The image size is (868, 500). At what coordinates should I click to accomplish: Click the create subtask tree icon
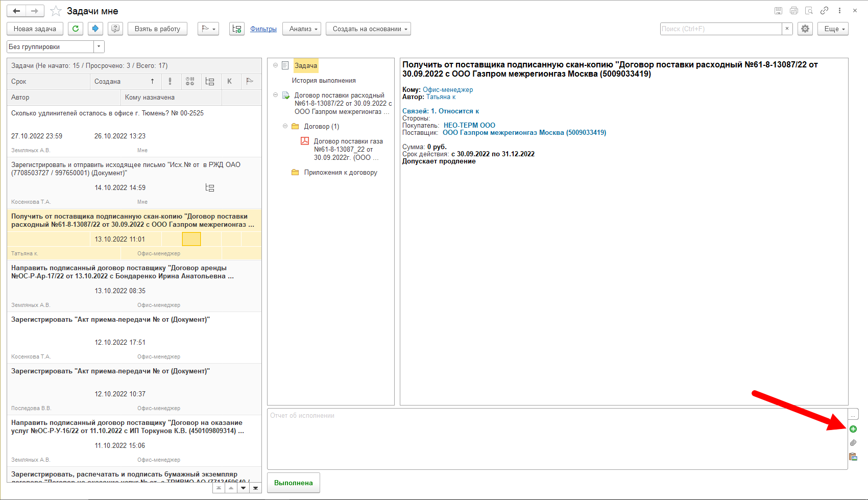(237, 29)
